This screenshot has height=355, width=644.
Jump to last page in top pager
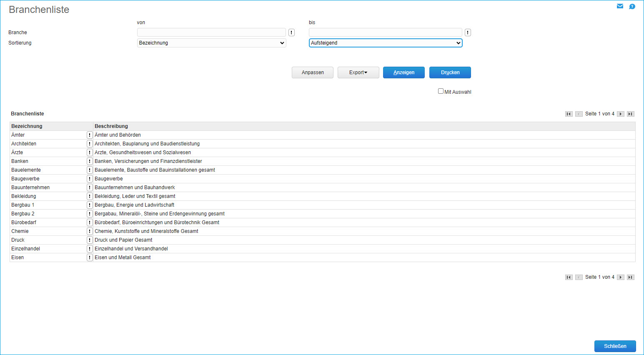(x=631, y=114)
